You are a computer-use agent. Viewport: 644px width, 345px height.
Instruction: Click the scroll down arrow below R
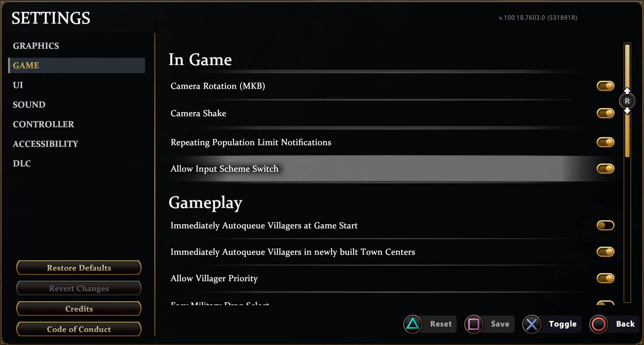[627, 111]
